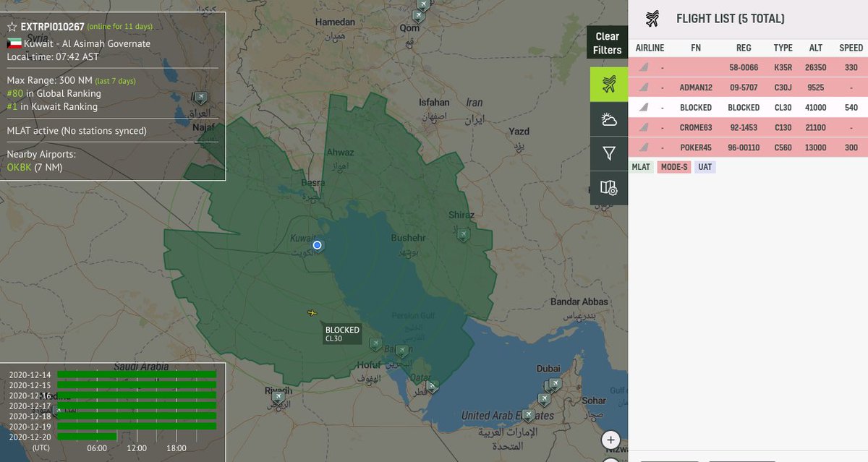Viewport: 868px width, 462px height.
Task: Click the 2020-12-14 uptime bar
Action: 137,375
